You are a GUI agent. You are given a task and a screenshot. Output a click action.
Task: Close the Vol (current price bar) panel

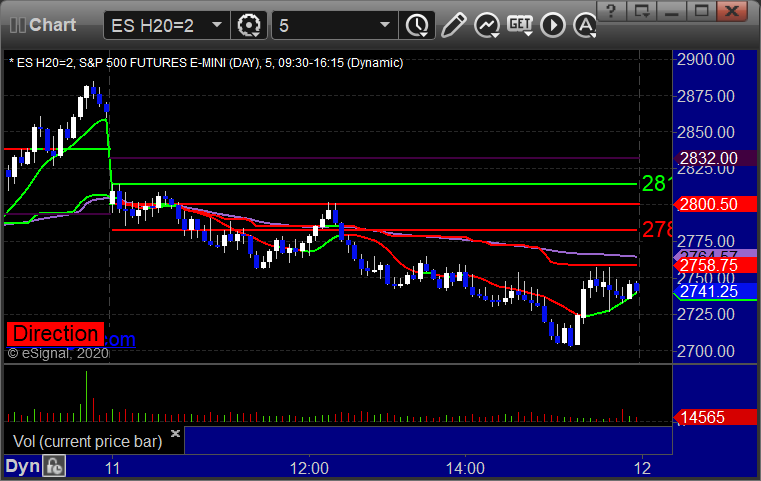(x=175, y=434)
